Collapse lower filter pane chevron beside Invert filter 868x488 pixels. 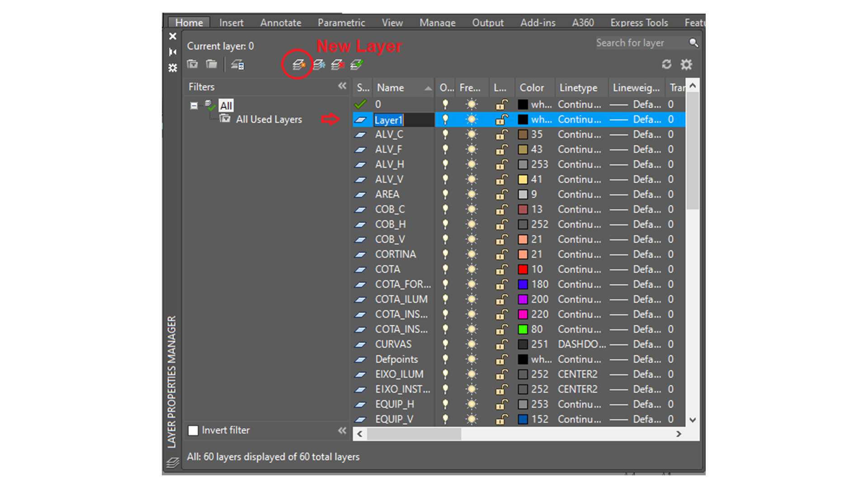coord(342,431)
